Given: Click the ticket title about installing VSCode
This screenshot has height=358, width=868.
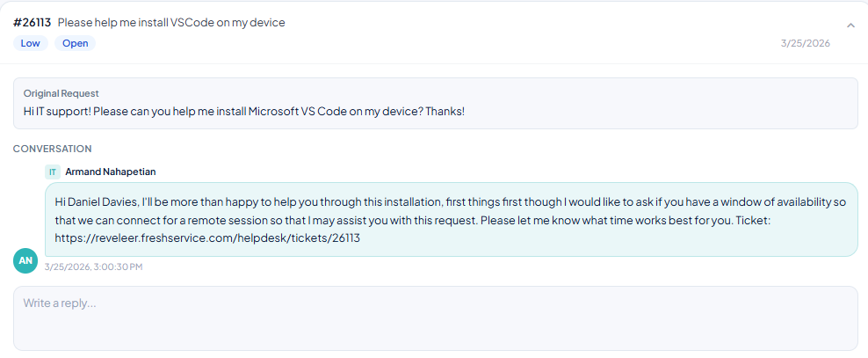Looking at the screenshot, I should [x=171, y=23].
